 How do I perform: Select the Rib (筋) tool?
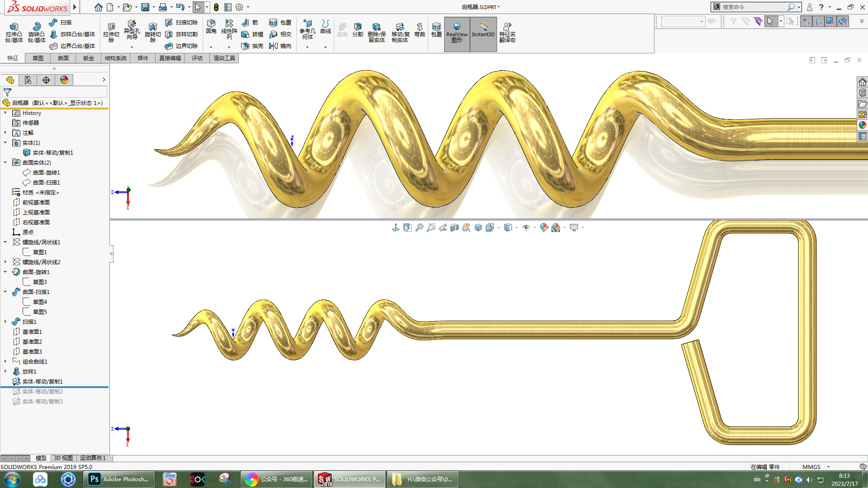click(250, 22)
